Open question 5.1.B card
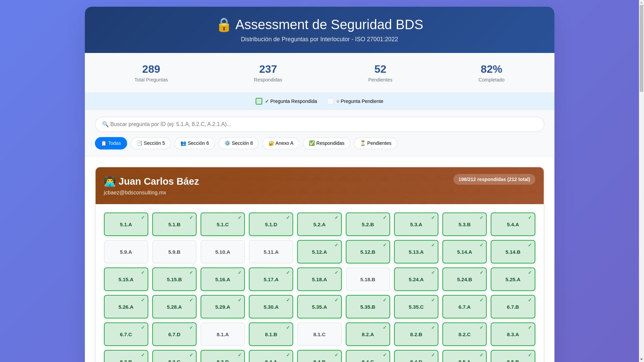 point(174,224)
